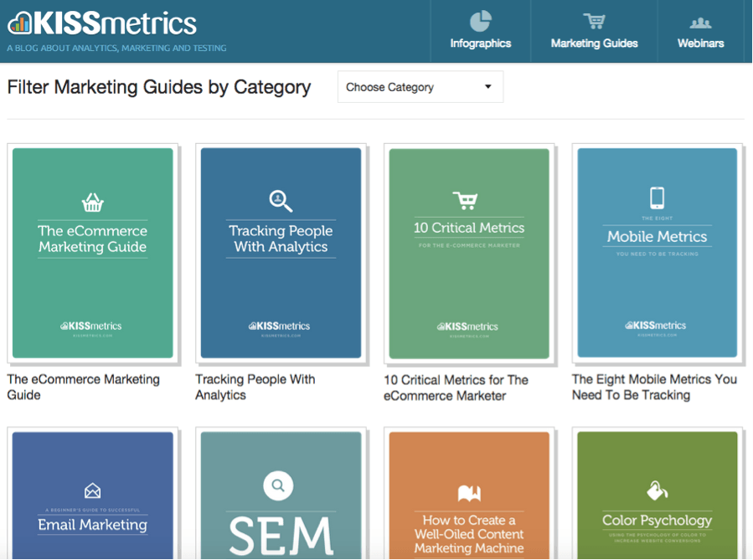753x560 pixels.
Task: Click the Choose Category dropdown arrow
Action: (x=488, y=87)
